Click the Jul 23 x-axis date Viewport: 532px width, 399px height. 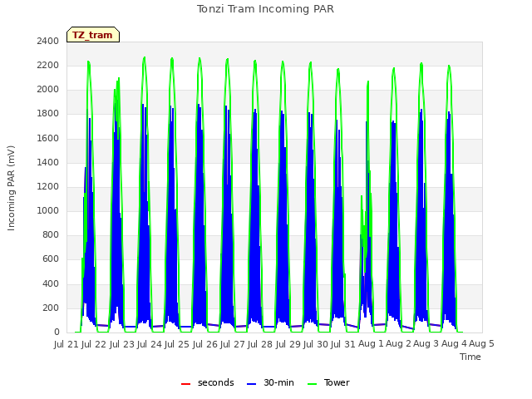click(122, 344)
